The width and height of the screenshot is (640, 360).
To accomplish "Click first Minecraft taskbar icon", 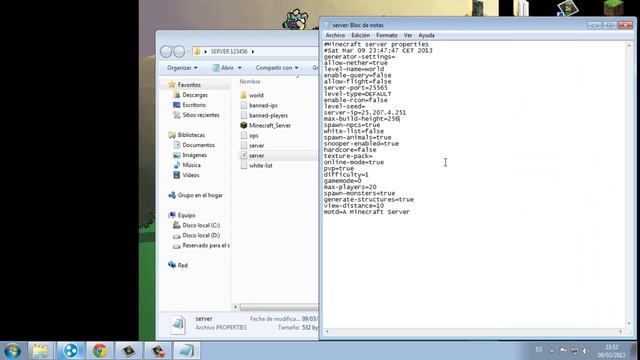I will pyautogui.click(x=129, y=351).
